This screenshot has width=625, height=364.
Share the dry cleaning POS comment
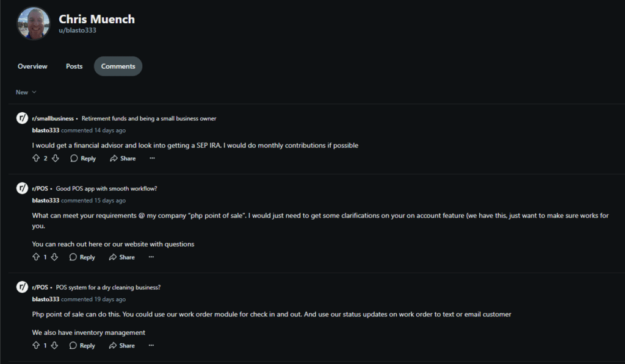pos(122,346)
